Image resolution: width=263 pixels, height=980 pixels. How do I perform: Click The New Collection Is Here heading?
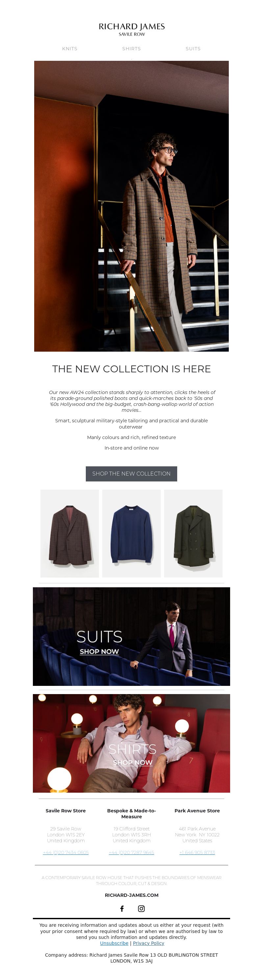pos(131,369)
